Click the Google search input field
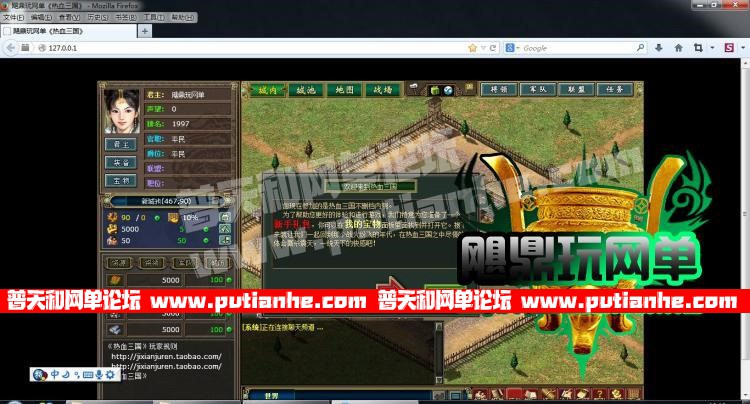The width and height of the screenshot is (750, 404). point(579,48)
